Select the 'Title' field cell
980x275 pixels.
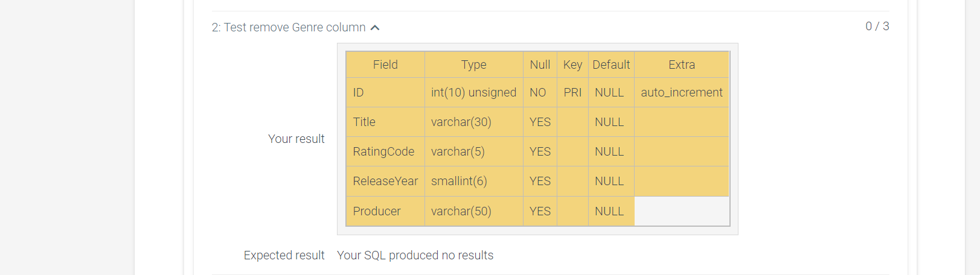click(x=385, y=122)
